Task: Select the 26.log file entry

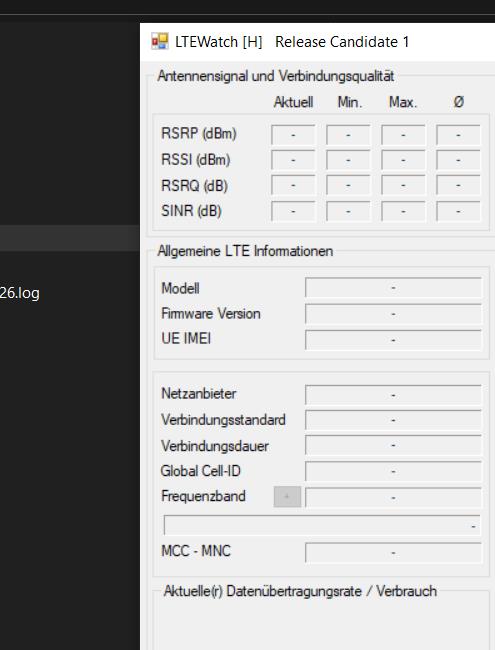Action: coord(20,293)
